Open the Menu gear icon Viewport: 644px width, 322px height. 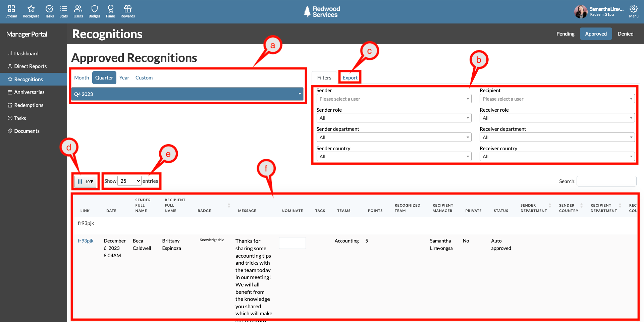[x=634, y=11]
